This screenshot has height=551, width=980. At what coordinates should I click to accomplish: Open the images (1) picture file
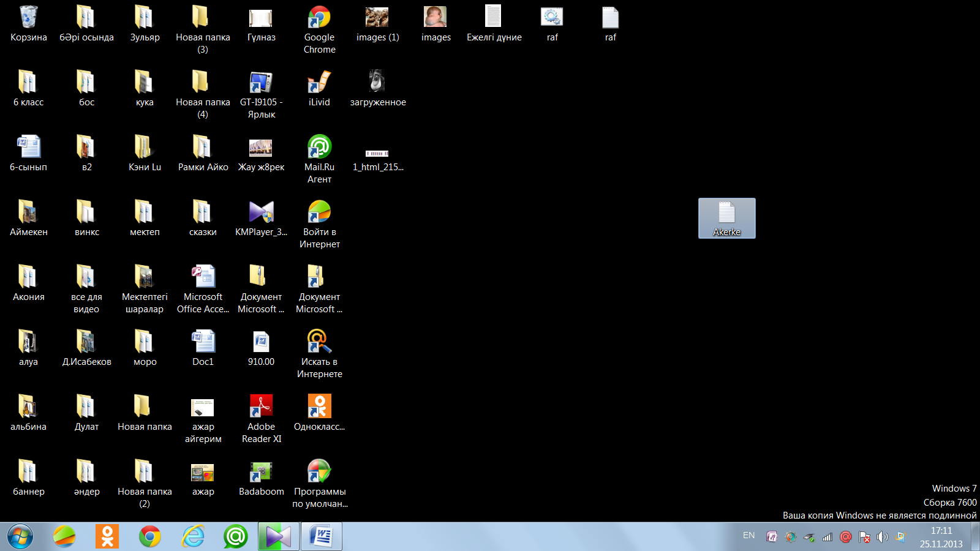point(377,24)
